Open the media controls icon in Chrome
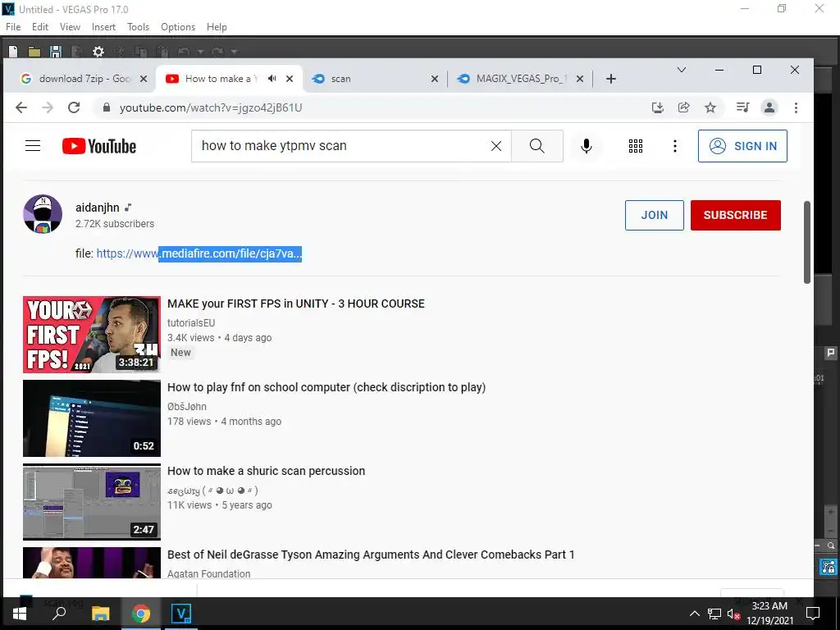This screenshot has width=840, height=630. (742, 107)
